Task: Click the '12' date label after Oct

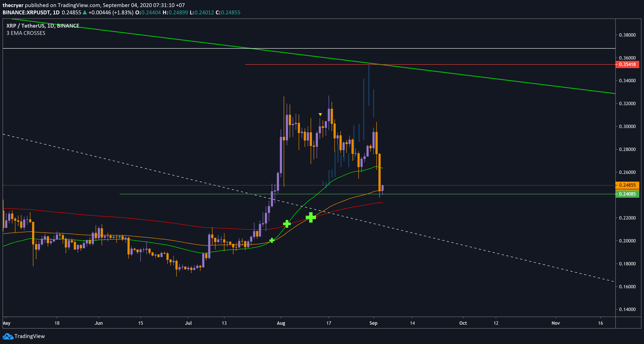Action: [496, 323]
